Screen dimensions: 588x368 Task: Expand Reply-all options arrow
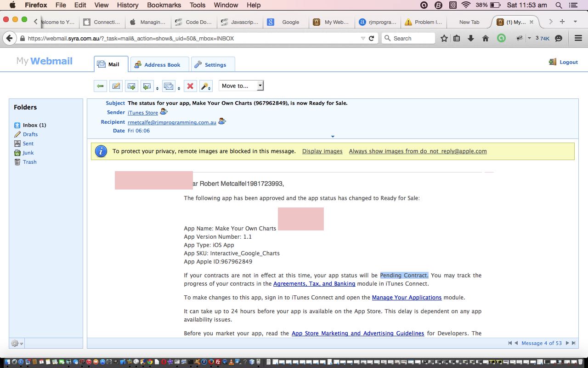point(157,88)
